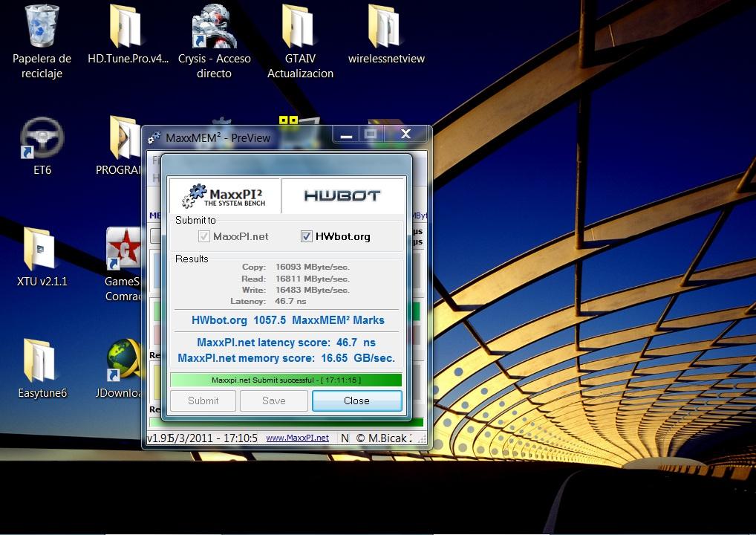Open the www.MaxxPI.net link in status bar
The height and width of the screenshot is (535, 756).
pyautogui.click(x=298, y=438)
